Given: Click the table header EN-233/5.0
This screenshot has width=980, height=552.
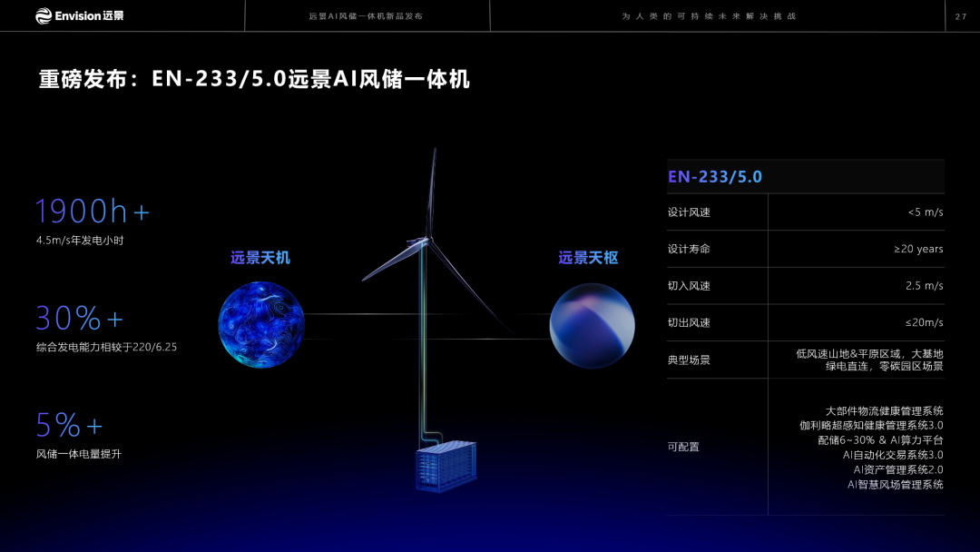Looking at the screenshot, I should pyautogui.click(x=715, y=177).
